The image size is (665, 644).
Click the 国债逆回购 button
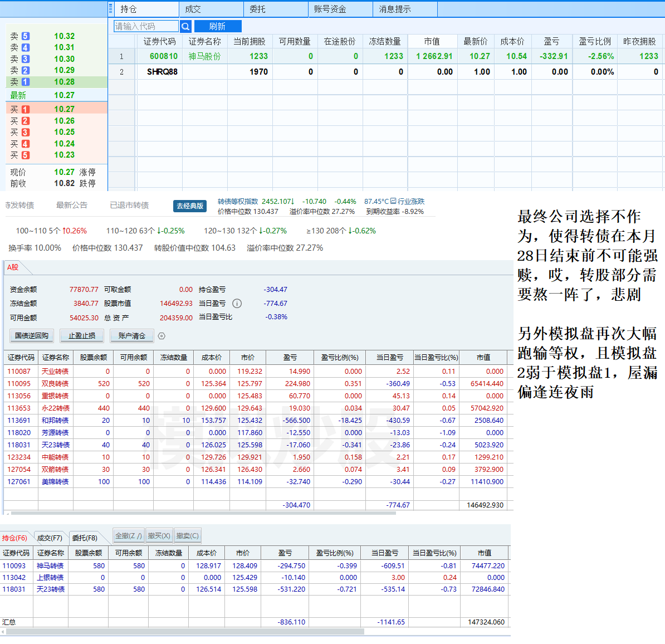click(x=32, y=335)
